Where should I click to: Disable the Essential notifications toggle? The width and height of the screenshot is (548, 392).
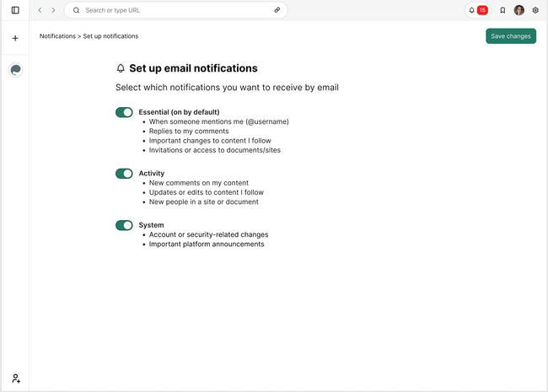pyautogui.click(x=124, y=112)
